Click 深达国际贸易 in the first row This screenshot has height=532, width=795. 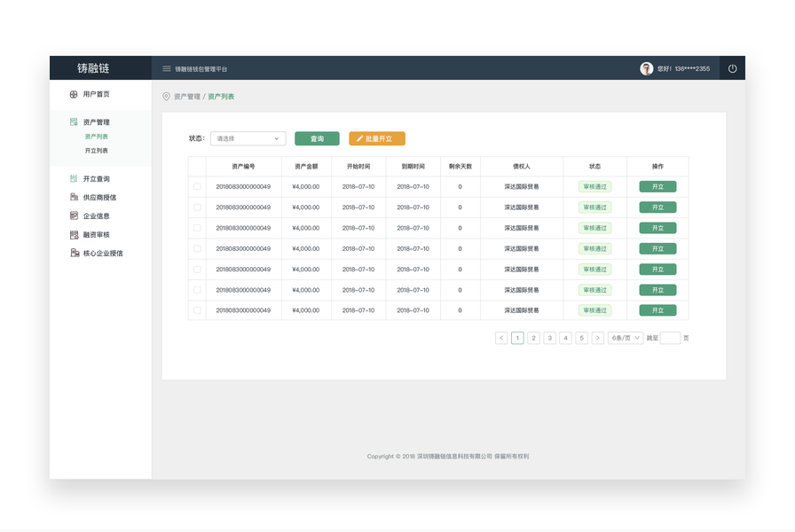point(522,186)
